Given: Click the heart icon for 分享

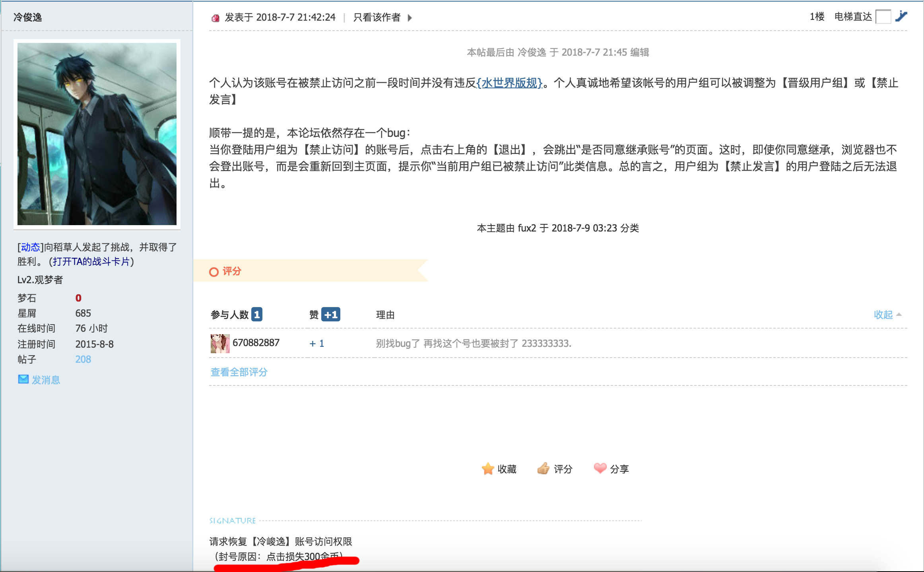Looking at the screenshot, I should [x=600, y=468].
